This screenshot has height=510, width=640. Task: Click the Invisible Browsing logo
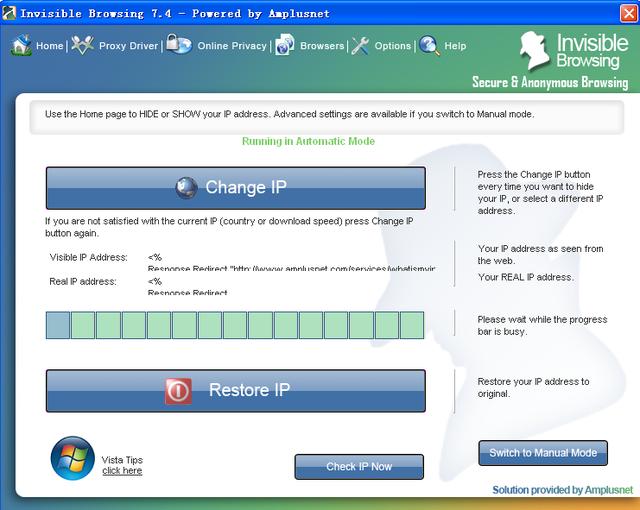[574, 51]
